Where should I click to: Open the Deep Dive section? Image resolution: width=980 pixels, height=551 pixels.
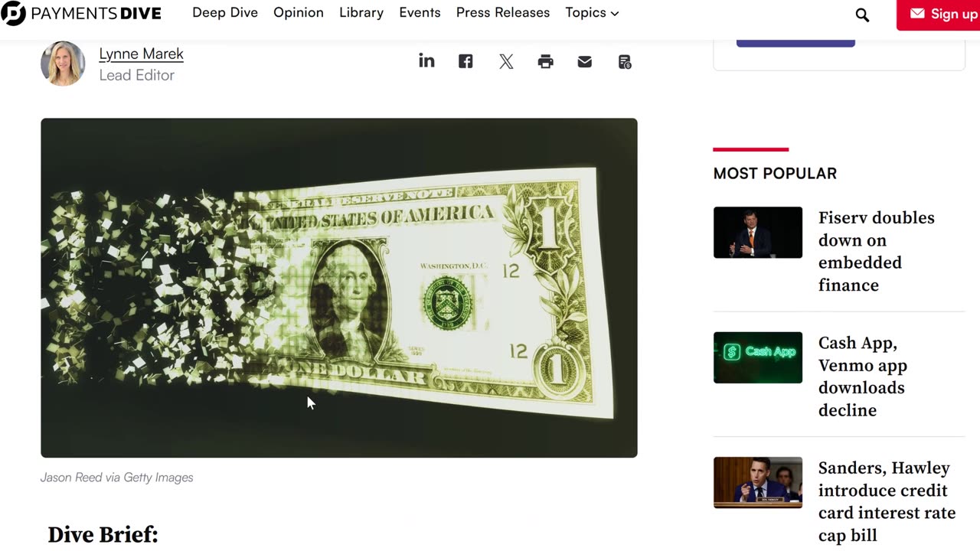click(x=225, y=13)
